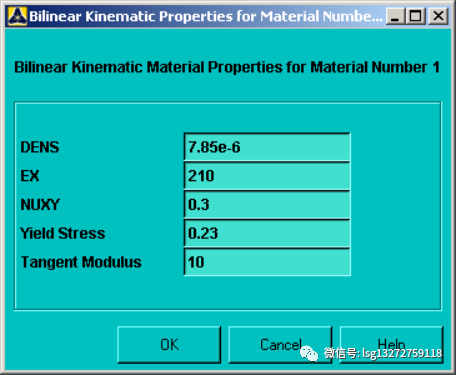457x375 pixels.
Task: Click the Yield Stress label
Action: tap(63, 233)
